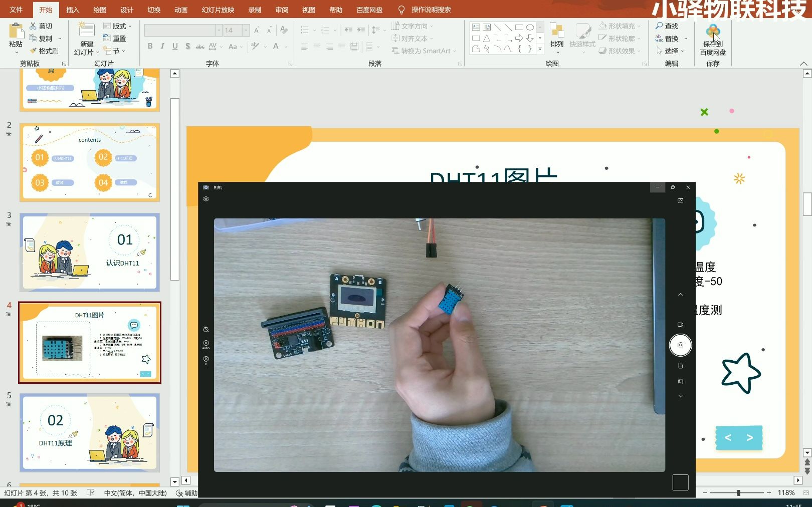Click the increase font size icon
This screenshot has width=812, height=507.
[x=257, y=31]
